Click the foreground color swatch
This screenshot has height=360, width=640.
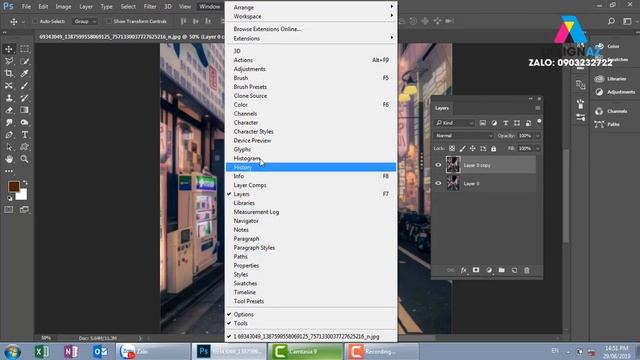point(13,187)
